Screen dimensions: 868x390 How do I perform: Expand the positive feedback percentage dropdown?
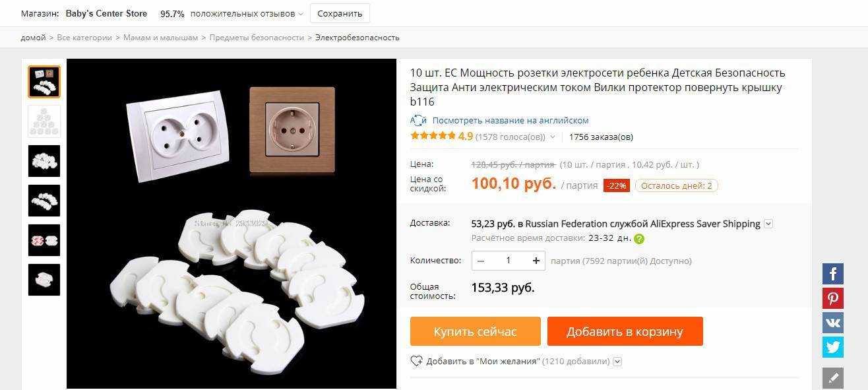click(301, 14)
